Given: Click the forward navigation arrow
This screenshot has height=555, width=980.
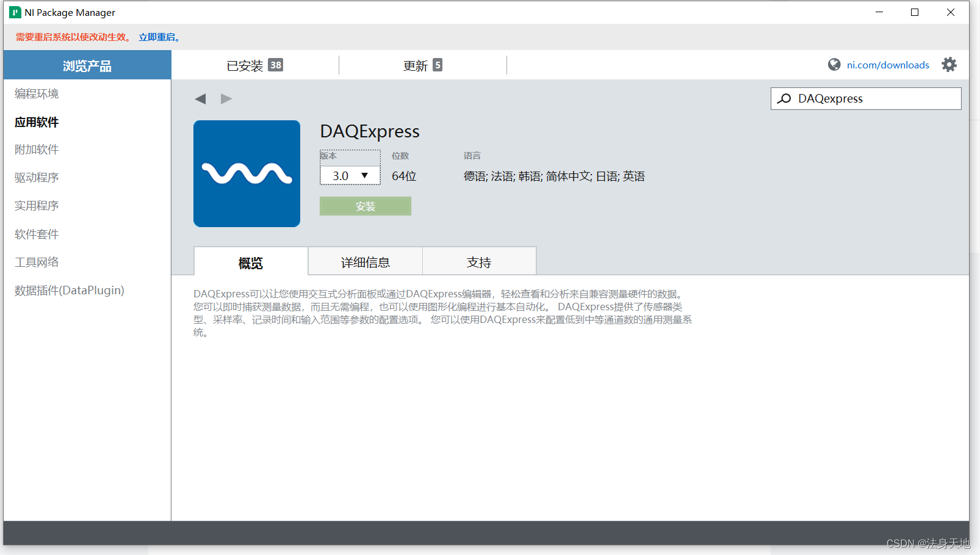Looking at the screenshot, I should [226, 98].
